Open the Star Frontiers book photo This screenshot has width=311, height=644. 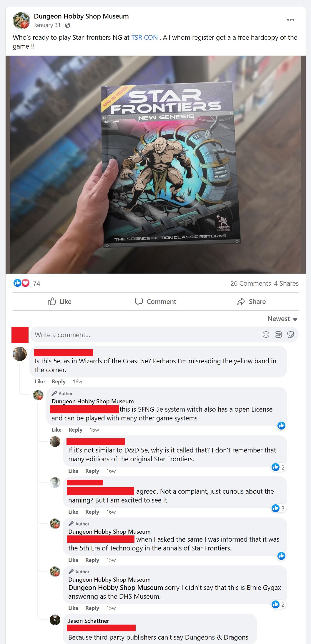156,164
